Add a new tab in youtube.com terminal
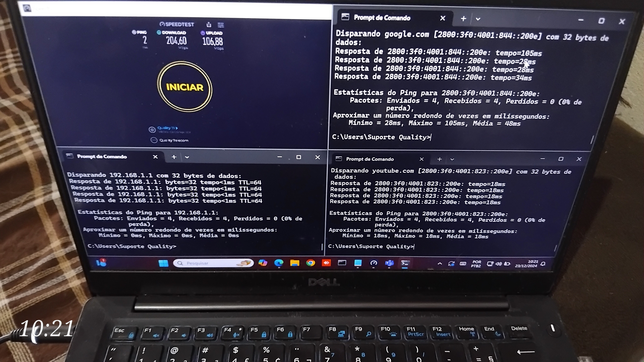Viewport: 644px width, 362px height. pos(439,159)
